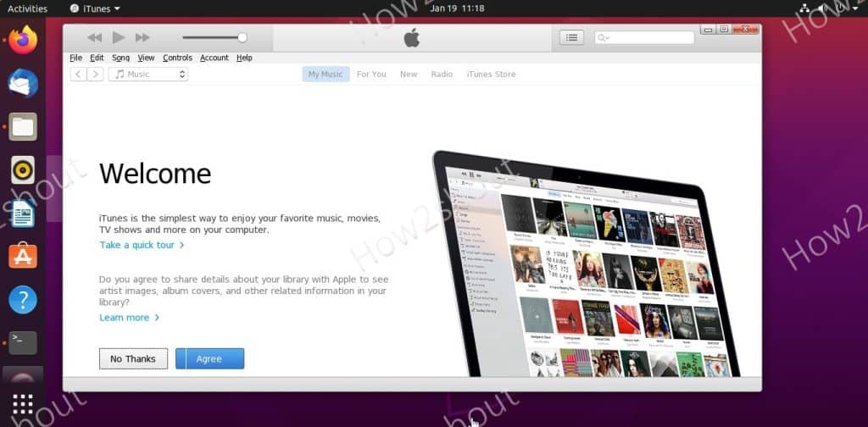The image size is (868, 427).
Task: Open the Help icon in the dock
Action: click(x=23, y=300)
